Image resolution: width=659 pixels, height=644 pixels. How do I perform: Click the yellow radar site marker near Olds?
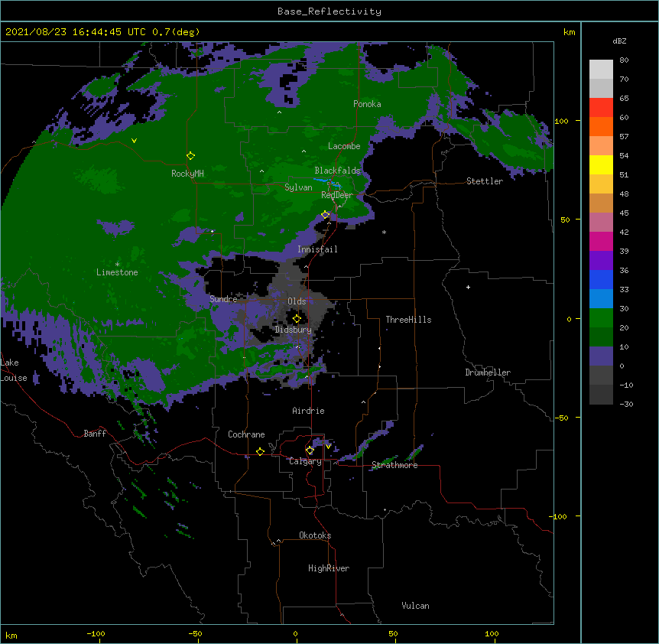point(297,318)
